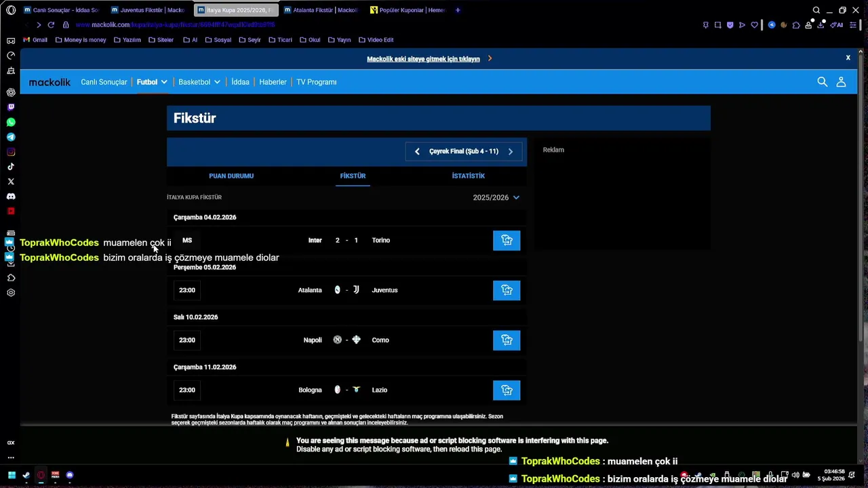The height and width of the screenshot is (488, 868).
Task: Click the ad blocker shield icon
Action: 730,25
